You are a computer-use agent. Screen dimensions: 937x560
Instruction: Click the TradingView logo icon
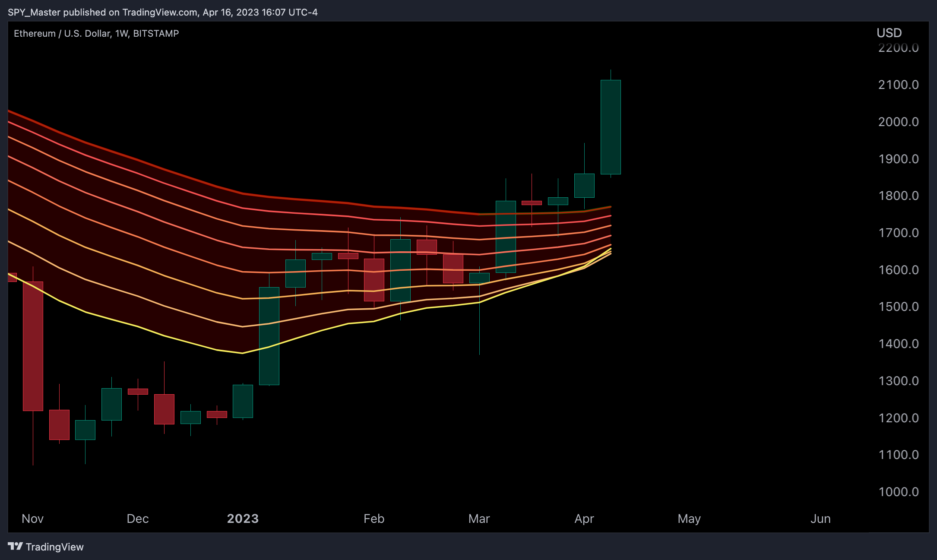click(15, 546)
